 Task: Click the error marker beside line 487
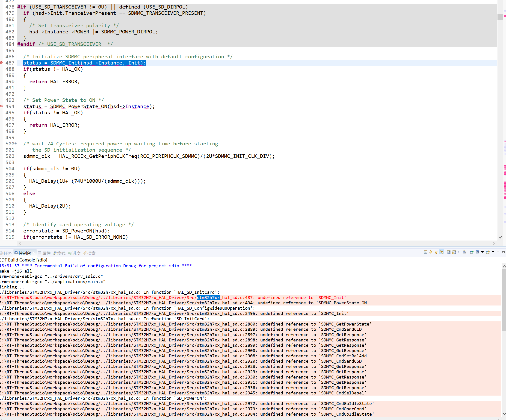point(2,63)
